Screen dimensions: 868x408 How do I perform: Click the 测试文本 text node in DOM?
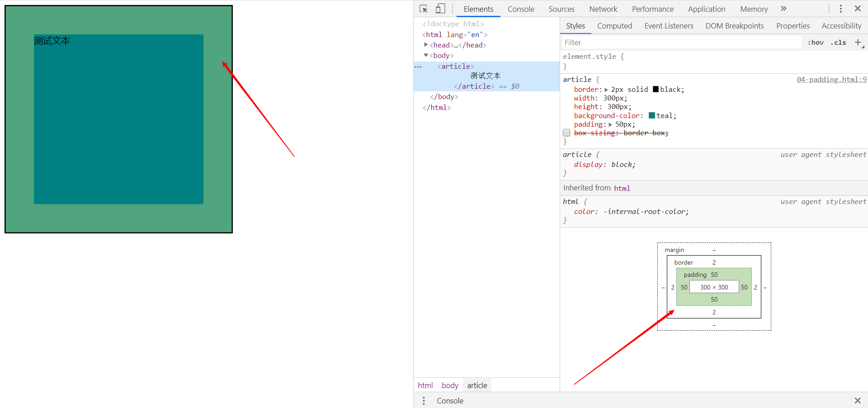(x=486, y=76)
